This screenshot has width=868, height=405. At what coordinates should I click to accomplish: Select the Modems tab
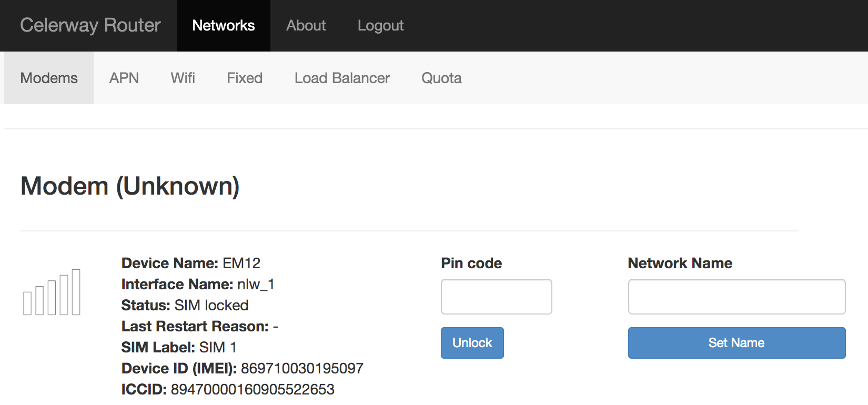tap(49, 78)
